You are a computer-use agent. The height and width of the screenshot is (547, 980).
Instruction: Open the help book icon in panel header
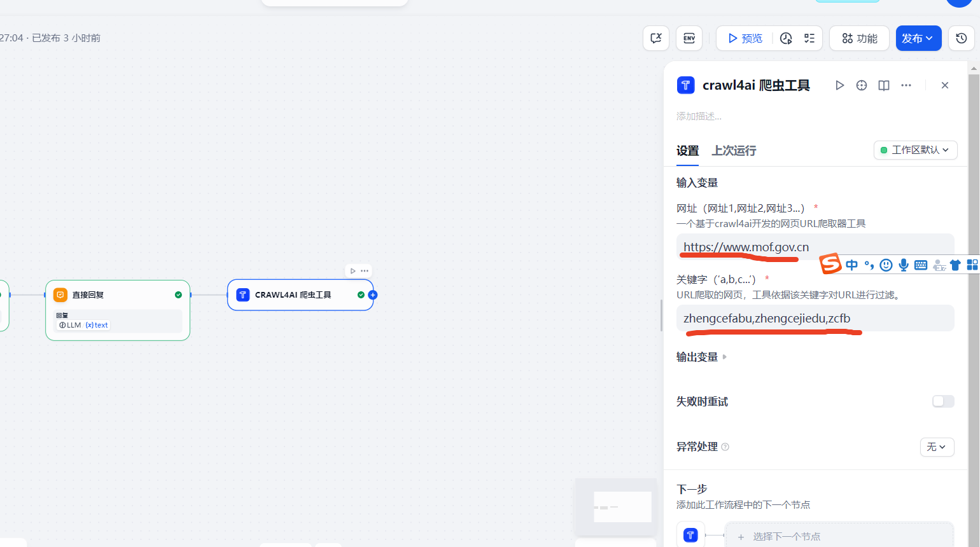pyautogui.click(x=884, y=85)
